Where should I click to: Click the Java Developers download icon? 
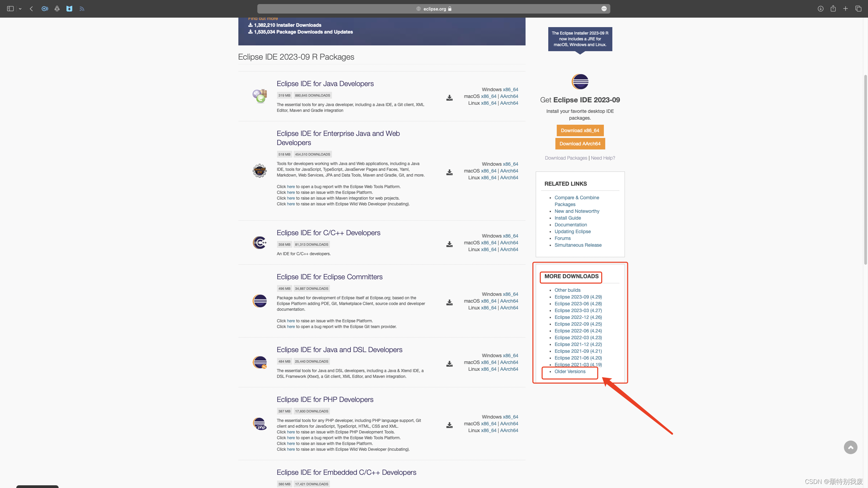coord(449,98)
